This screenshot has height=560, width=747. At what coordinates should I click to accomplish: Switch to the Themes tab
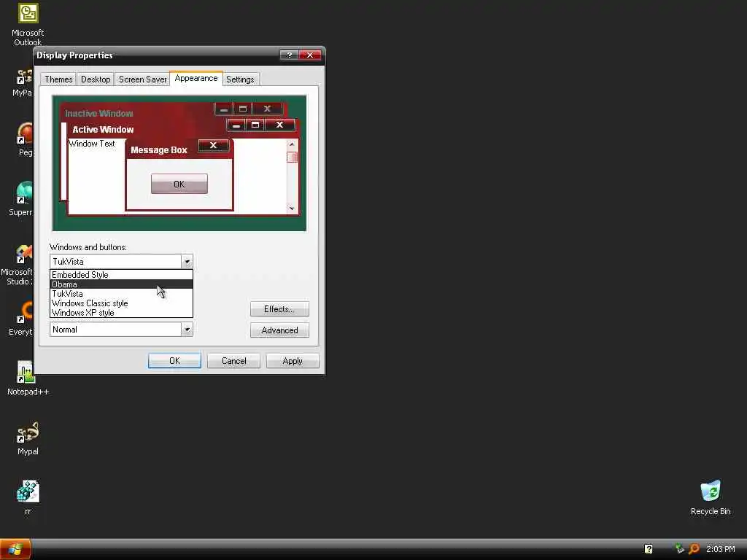58,79
